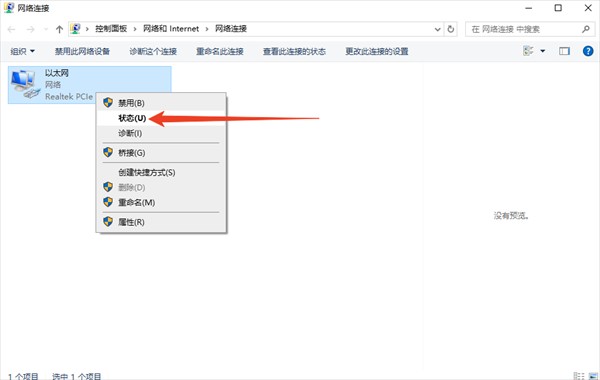600x380 pixels.
Task: Expand chevron after 控制面板 breadcrumb
Action: point(135,29)
